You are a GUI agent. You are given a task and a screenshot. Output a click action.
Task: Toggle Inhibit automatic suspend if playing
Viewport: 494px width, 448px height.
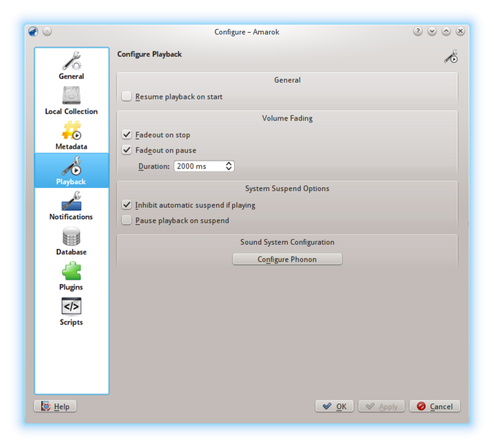tap(127, 205)
